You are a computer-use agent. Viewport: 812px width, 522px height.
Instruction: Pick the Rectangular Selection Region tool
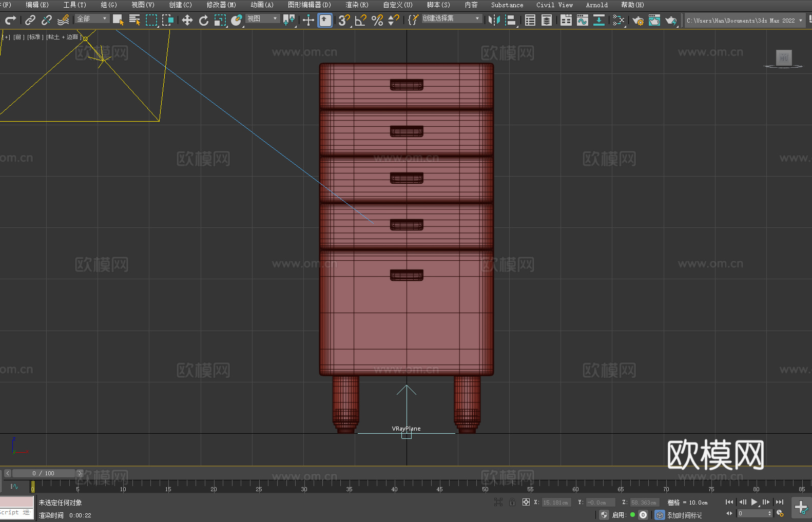151,20
